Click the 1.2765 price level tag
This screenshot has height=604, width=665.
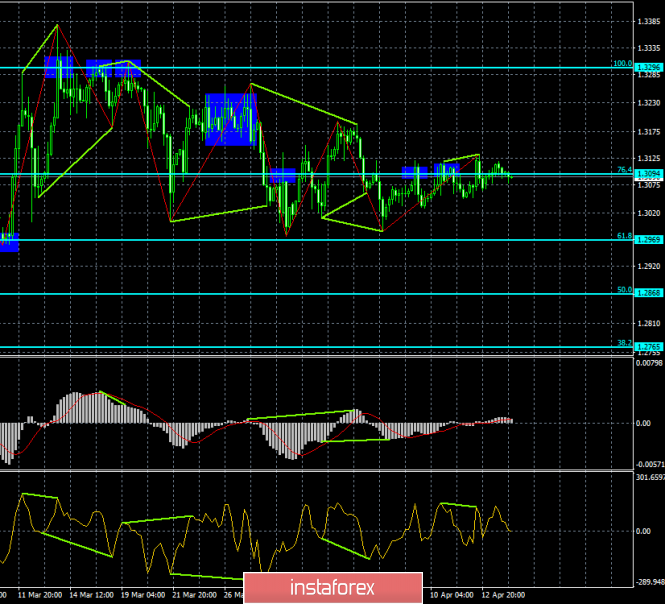pyautogui.click(x=649, y=347)
